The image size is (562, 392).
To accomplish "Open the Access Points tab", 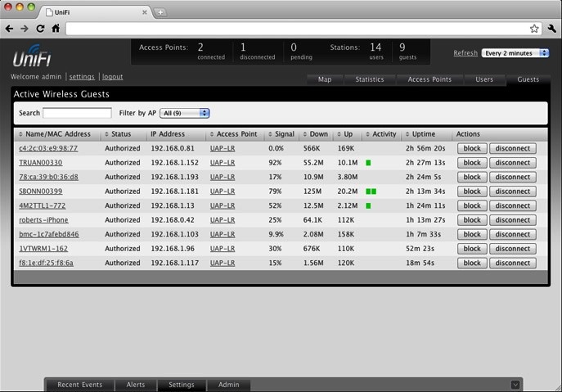I will pyautogui.click(x=429, y=79).
